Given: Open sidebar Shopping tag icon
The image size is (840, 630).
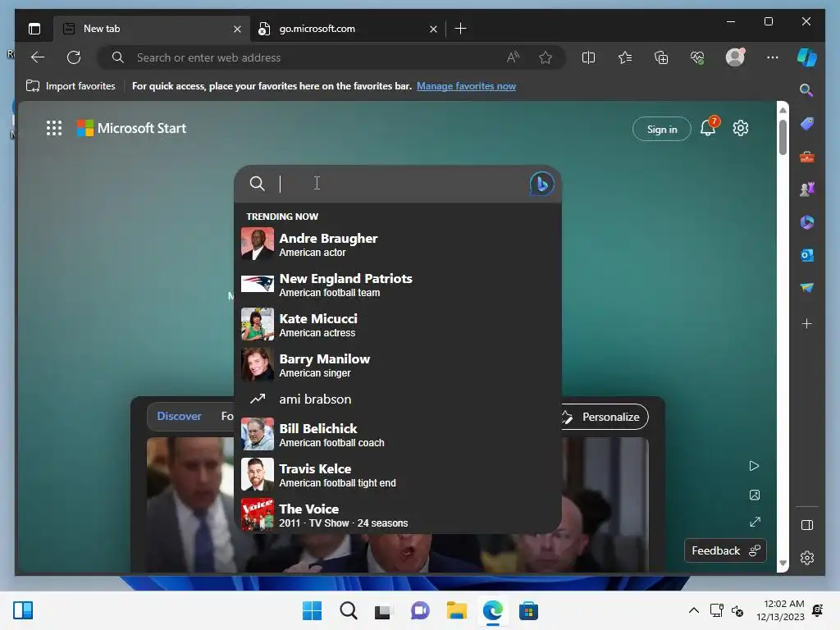Looking at the screenshot, I should [x=807, y=124].
